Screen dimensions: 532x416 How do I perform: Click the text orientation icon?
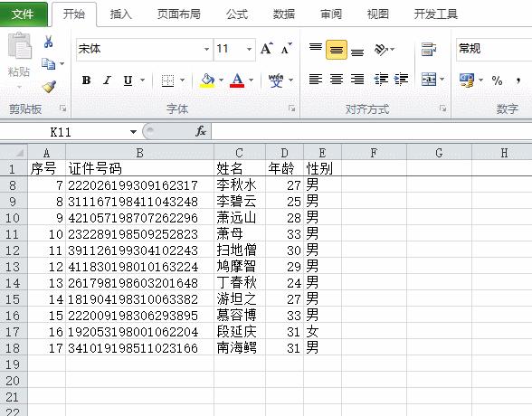pyautogui.click(x=382, y=50)
